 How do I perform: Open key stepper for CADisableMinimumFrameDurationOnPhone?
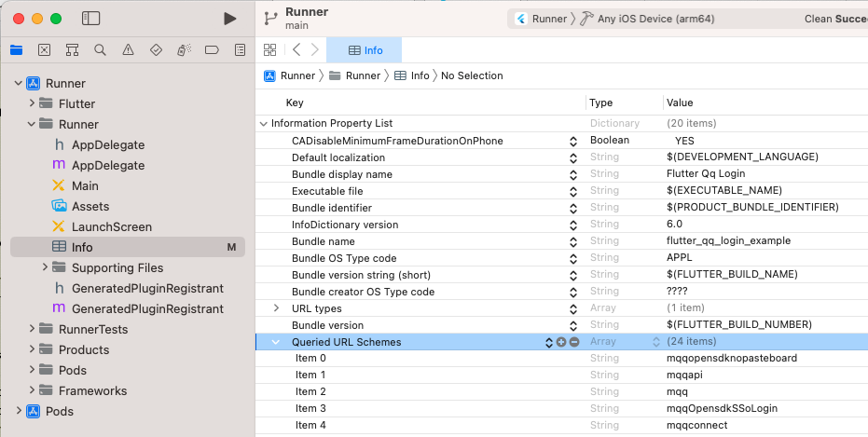(x=573, y=143)
